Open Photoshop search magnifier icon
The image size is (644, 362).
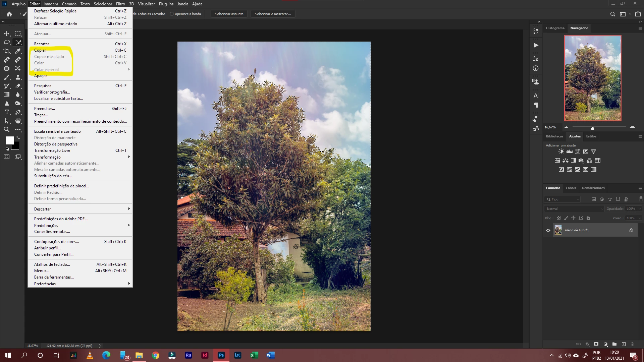coord(612,14)
